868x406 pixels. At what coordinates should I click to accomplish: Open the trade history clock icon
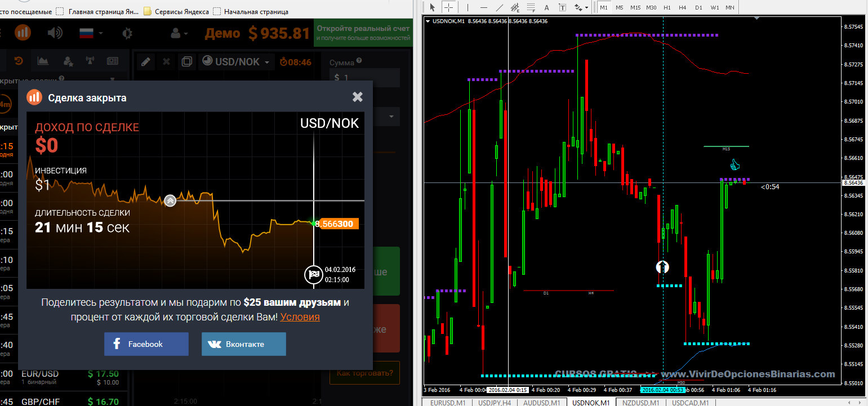coord(19,61)
